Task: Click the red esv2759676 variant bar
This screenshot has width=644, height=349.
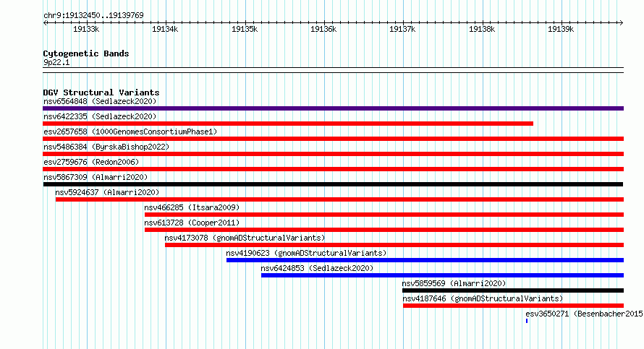Action: coord(333,169)
